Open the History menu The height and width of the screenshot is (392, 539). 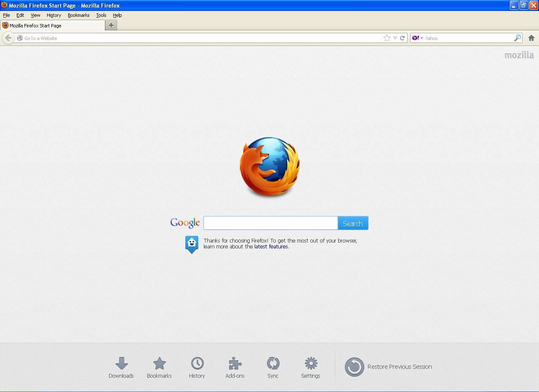coord(54,15)
